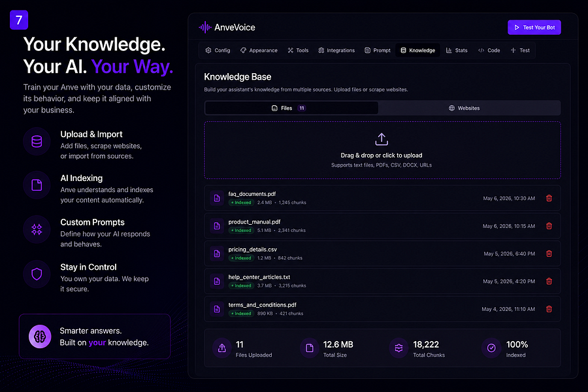
Task: Click the date May 6, 2026, 10:15 AM
Action: (x=509, y=226)
